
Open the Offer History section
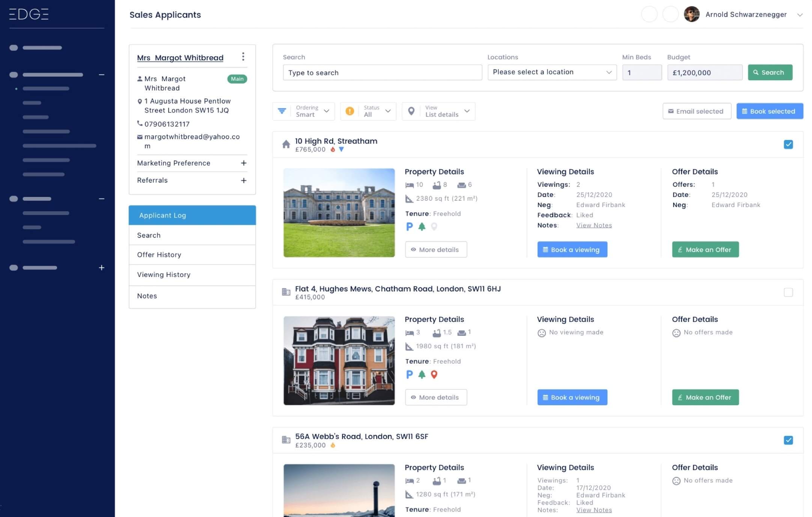pos(159,254)
